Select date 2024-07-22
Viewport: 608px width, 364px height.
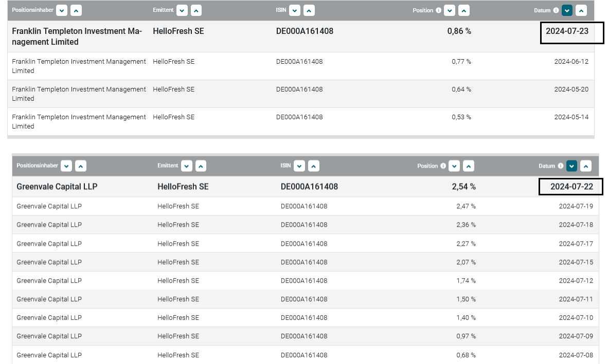pyautogui.click(x=571, y=187)
